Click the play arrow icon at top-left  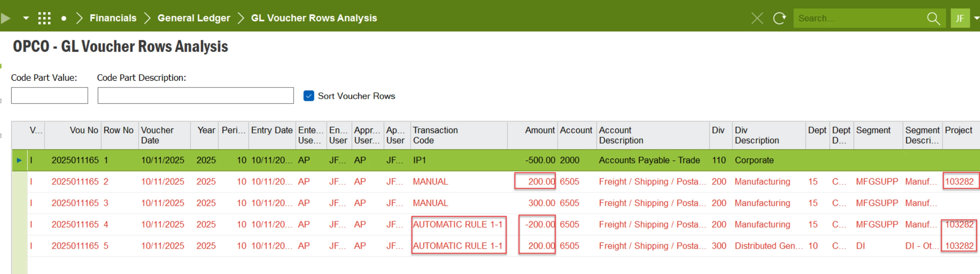click(x=5, y=18)
